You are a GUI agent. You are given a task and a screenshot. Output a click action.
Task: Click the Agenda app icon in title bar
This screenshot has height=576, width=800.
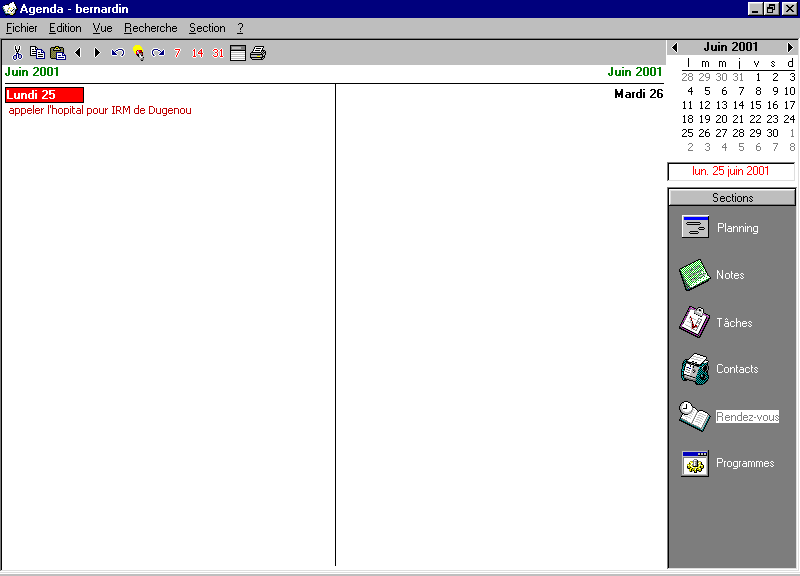coord(9,9)
